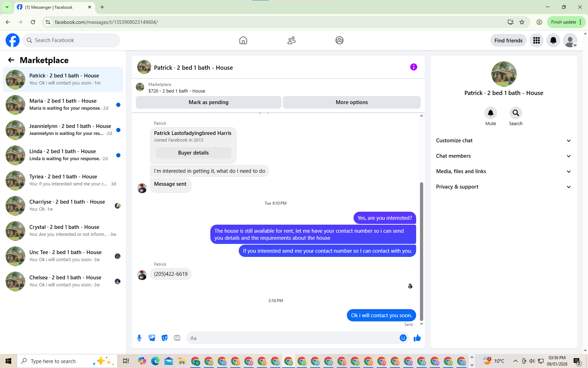Send a thumbs-up like
Screen dimensions: 588x368
click(417, 338)
